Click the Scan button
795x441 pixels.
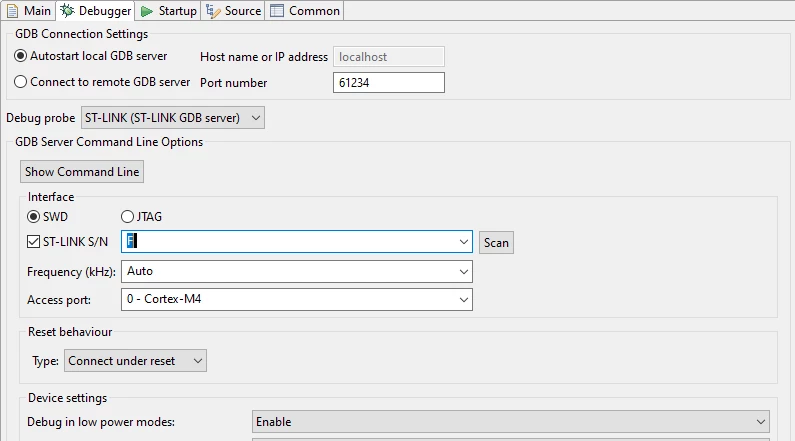point(496,243)
